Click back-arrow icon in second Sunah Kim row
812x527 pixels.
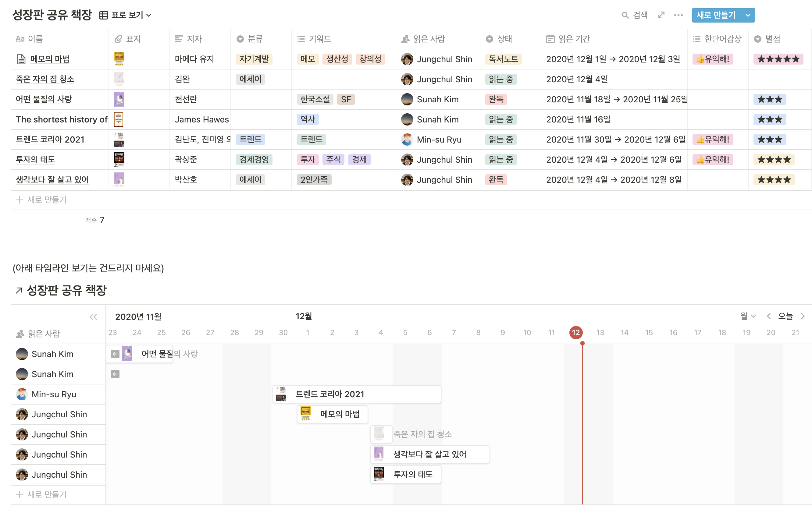[x=115, y=374]
